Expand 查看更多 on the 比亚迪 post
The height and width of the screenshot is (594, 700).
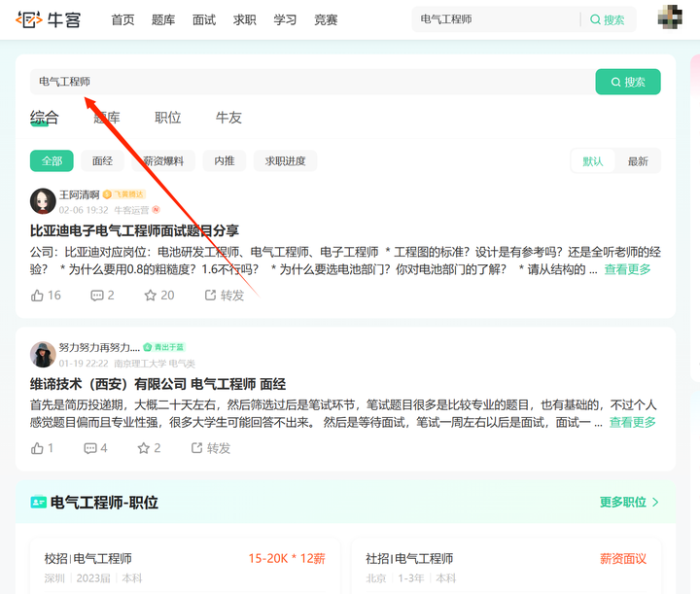click(627, 269)
